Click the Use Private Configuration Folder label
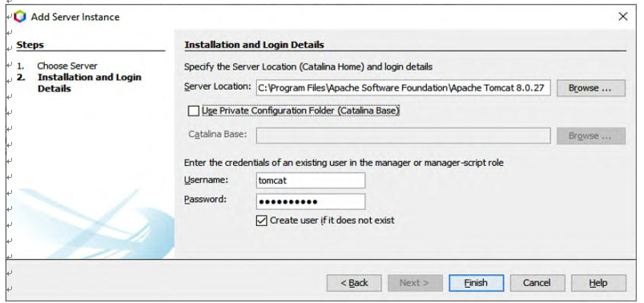The image size is (644, 303). (x=300, y=111)
